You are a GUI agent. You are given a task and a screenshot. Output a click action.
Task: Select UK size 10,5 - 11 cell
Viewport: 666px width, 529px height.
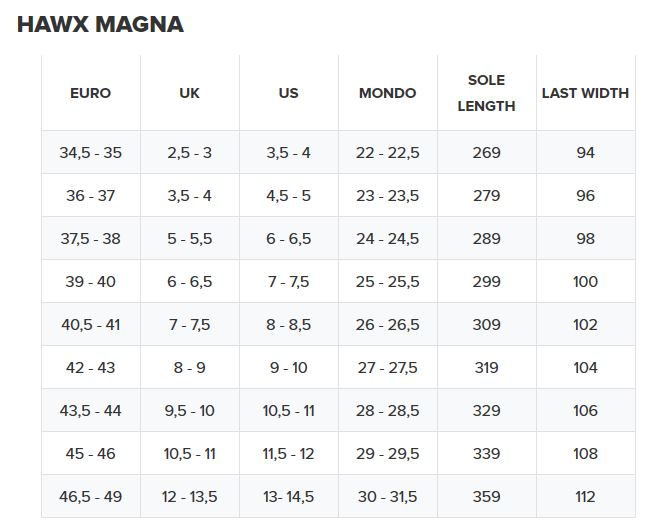click(x=189, y=454)
